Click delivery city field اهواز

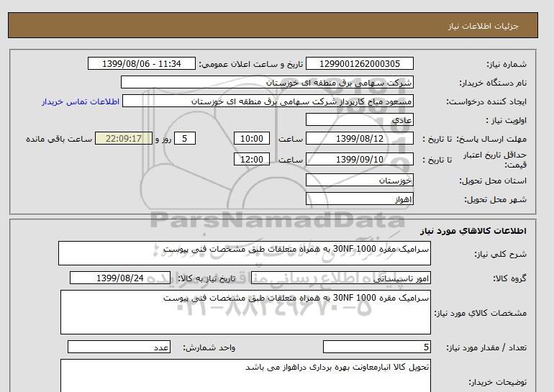360,199
